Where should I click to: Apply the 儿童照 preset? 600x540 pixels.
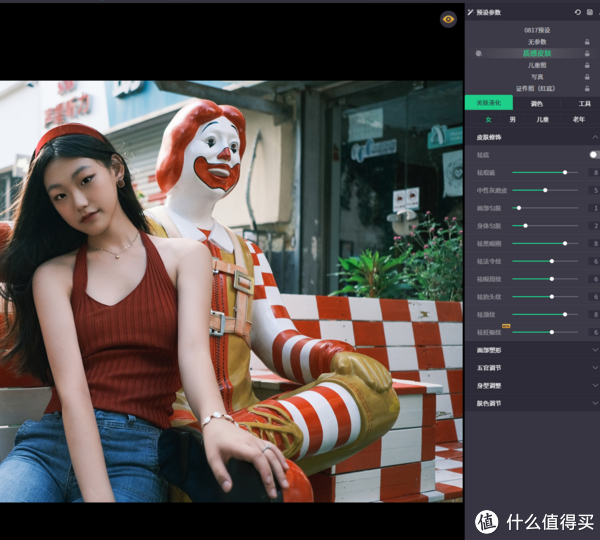pos(537,65)
